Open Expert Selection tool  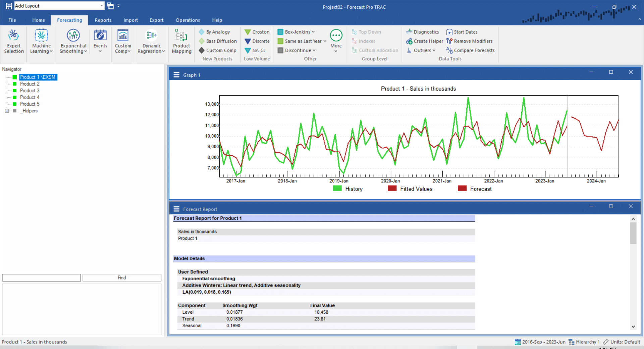(14, 41)
